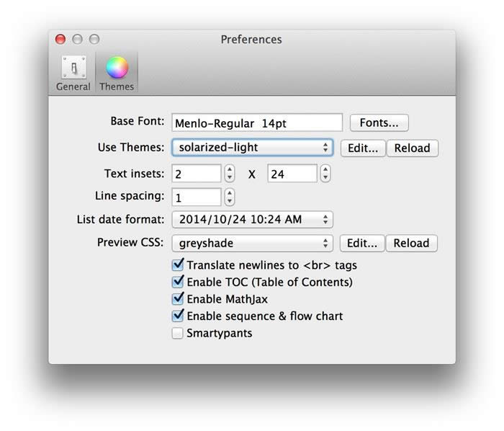Disable Translate newlines to br tags

pyautogui.click(x=178, y=265)
